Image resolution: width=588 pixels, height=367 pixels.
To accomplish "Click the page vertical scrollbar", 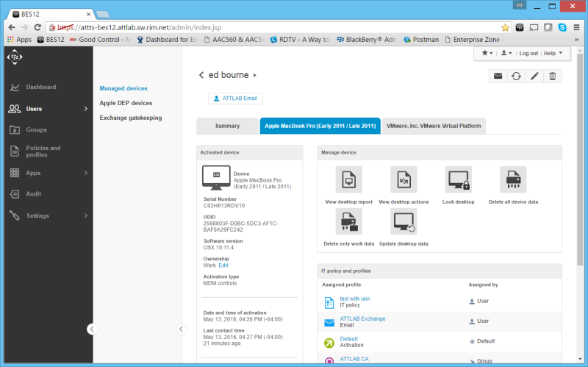I will 580,159.
